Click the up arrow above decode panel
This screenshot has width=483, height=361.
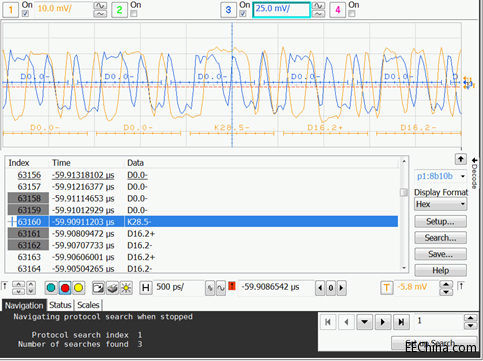point(461,159)
